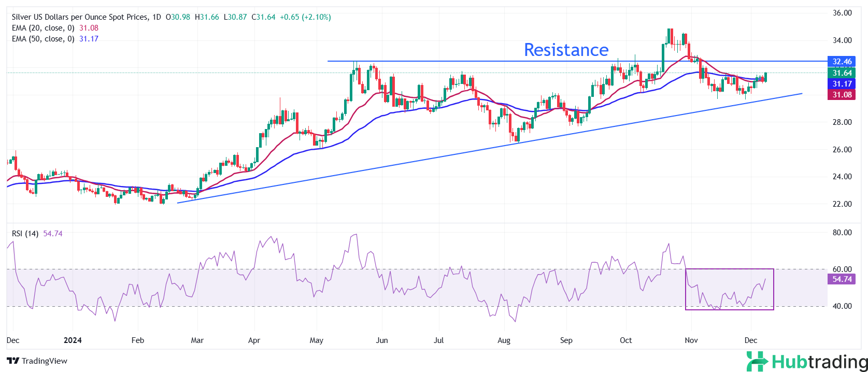Click the blue Resistance text label

tap(566, 50)
